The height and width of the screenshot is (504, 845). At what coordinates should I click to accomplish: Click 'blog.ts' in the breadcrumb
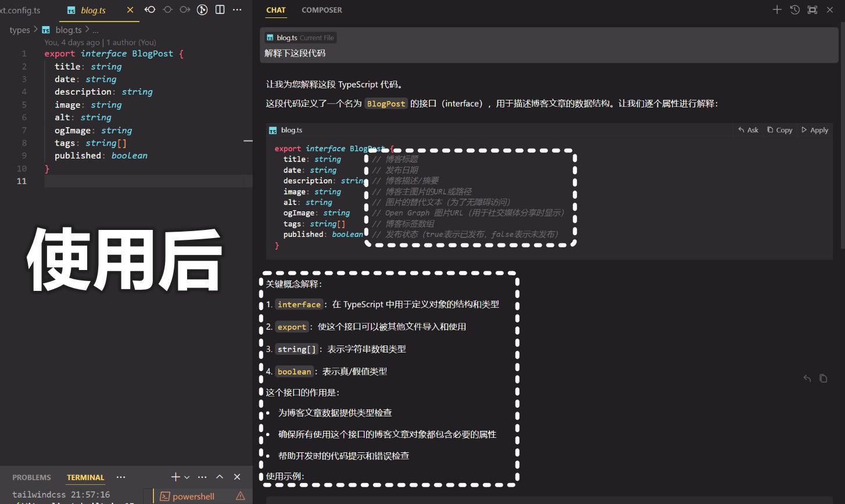[x=69, y=30]
